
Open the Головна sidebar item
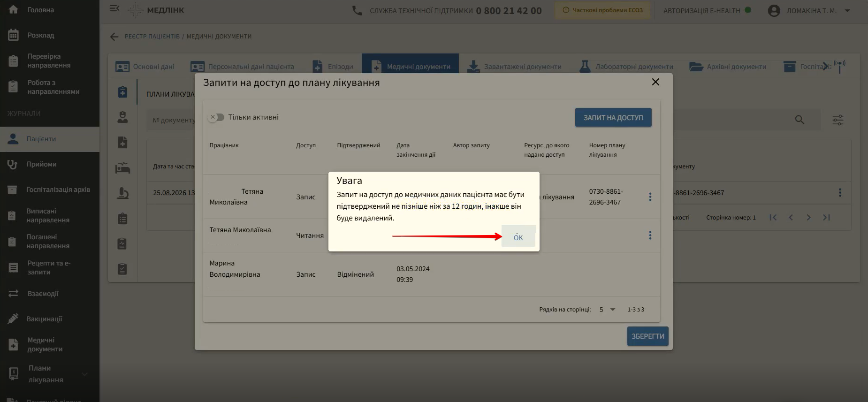41,10
